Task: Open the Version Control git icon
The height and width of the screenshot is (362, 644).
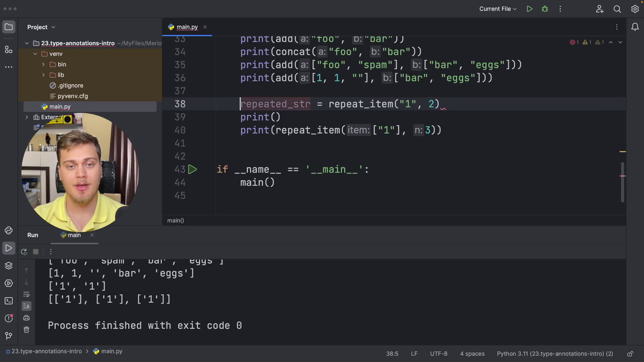Action: point(9,336)
